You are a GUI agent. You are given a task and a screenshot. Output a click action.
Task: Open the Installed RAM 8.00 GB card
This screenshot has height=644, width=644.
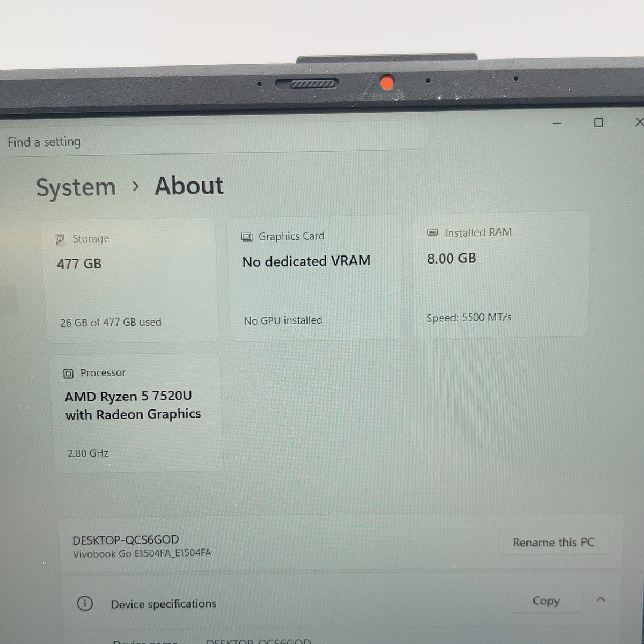[x=500, y=275]
